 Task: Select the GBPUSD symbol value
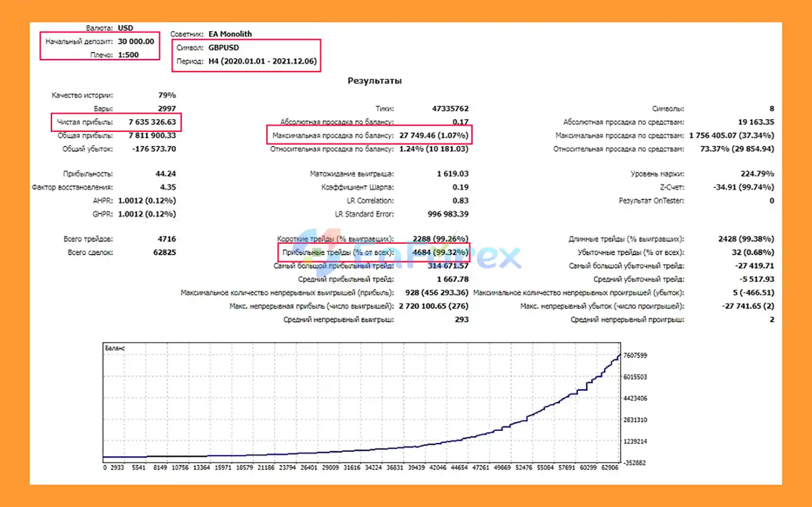[223, 48]
